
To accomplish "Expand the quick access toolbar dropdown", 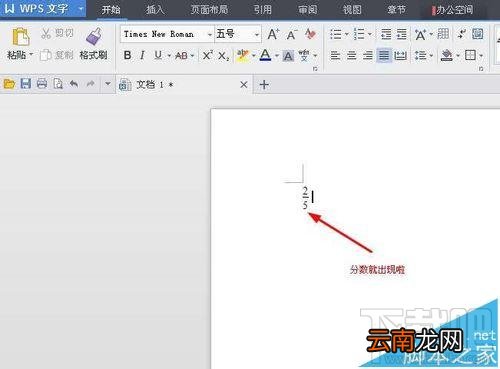I will point(107,84).
